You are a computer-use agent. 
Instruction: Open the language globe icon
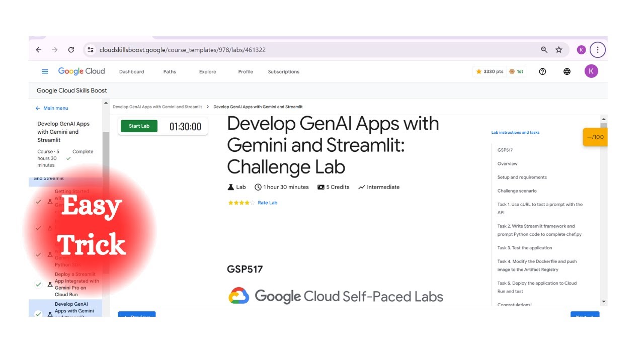tap(567, 71)
